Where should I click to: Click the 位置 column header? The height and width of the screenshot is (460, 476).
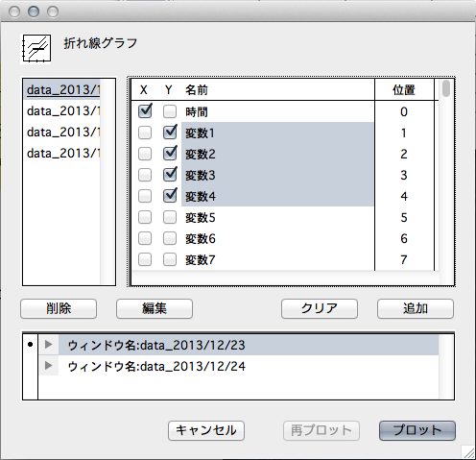[x=404, y=90]
